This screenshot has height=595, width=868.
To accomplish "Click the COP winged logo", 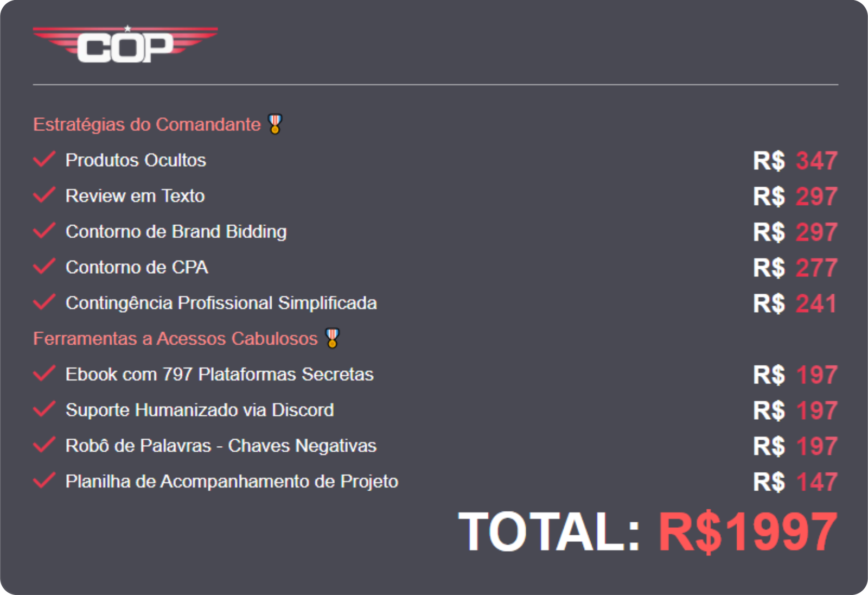I will [x=125, y=45].
